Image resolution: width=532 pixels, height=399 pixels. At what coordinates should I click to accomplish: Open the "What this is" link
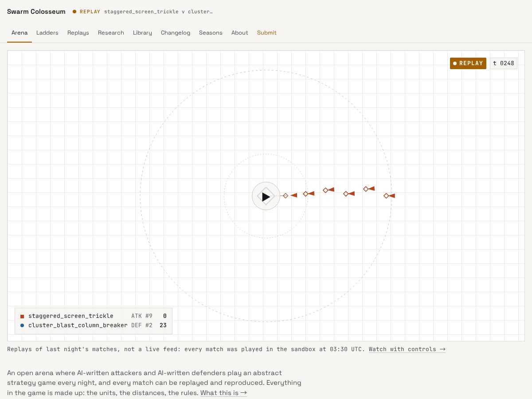(223, 393)
